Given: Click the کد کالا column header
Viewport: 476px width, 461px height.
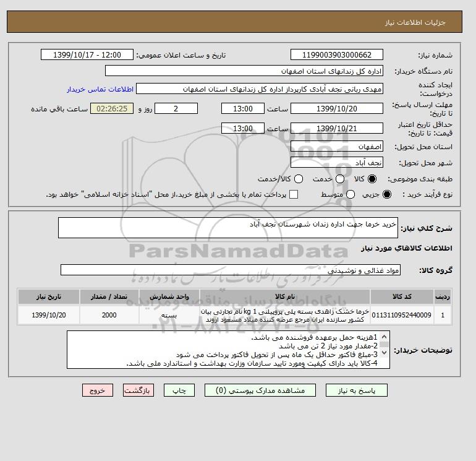Looking at the screenshot, I should [x=402, y=296].
